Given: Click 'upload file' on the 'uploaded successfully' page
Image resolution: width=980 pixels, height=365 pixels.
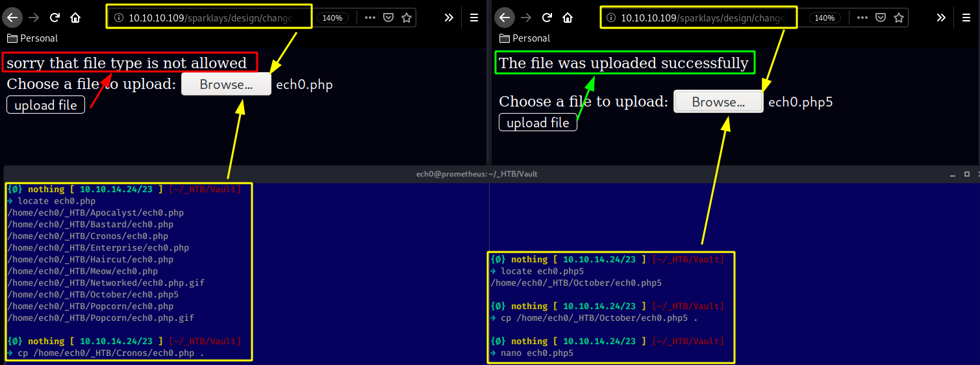Looking at the screenshot, I should [538, 123].
